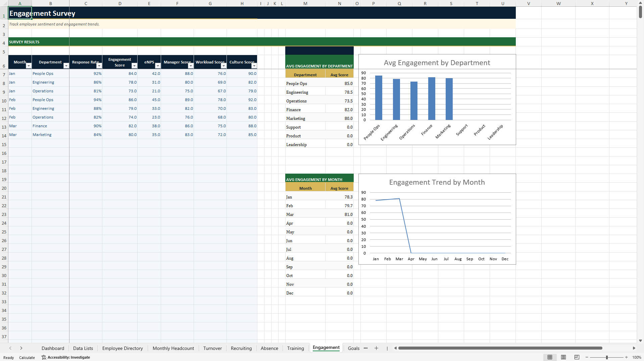
Task: Switch to the Turnover sheet tab
Action: tap(212, 348)
